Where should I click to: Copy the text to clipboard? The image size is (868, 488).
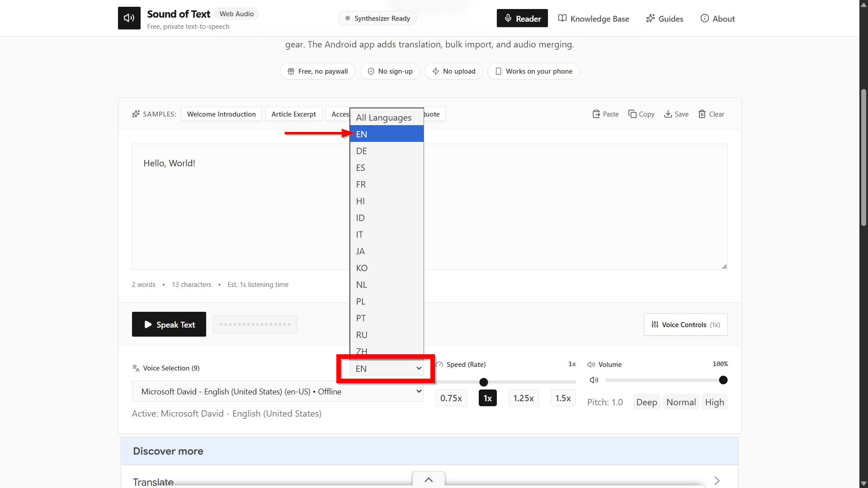pos(642,114)
